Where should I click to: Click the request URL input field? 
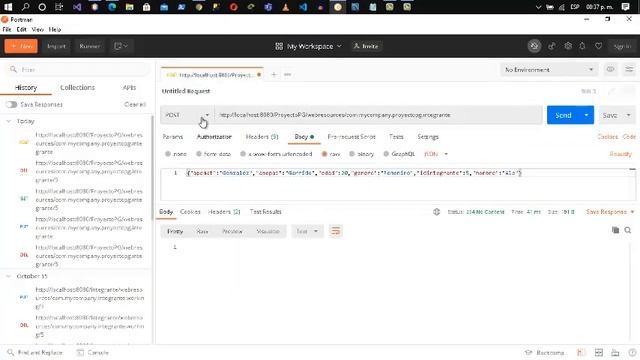click(378, 115)
